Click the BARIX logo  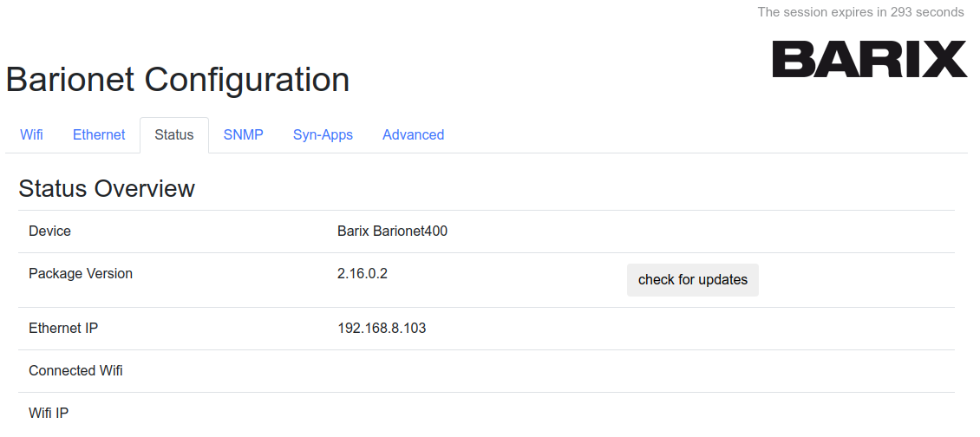click(x=869, y=59)
